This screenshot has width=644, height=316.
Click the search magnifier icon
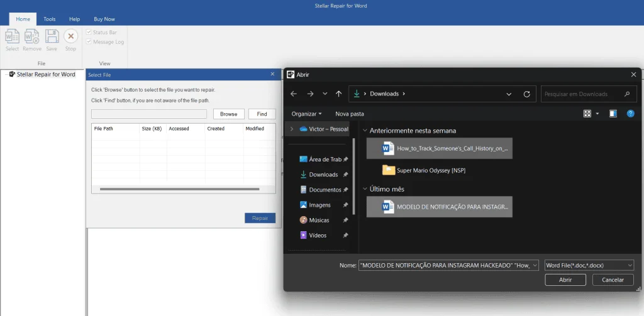[627, 94]
